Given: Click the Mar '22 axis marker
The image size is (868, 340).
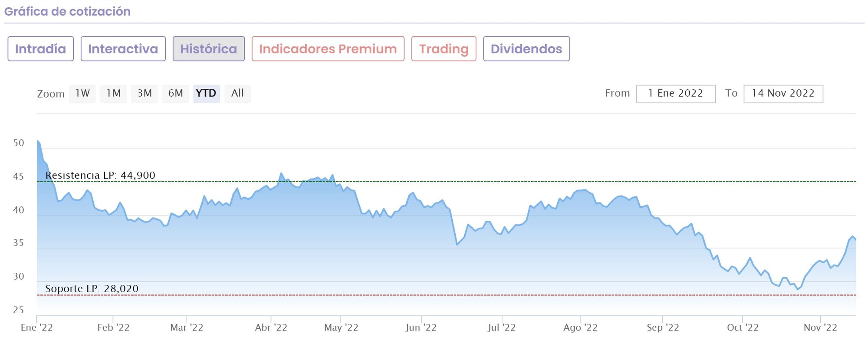Looking at the screenshot, I should 187,327.
